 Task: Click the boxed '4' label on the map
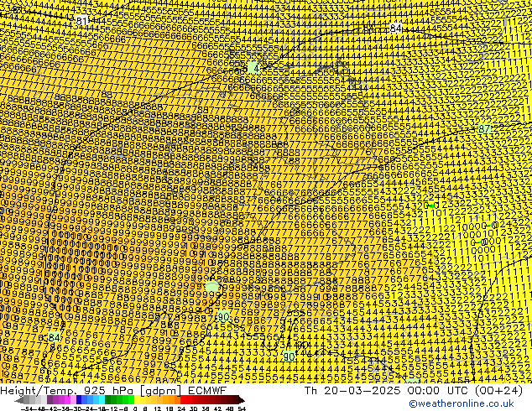tap(253, 68)
